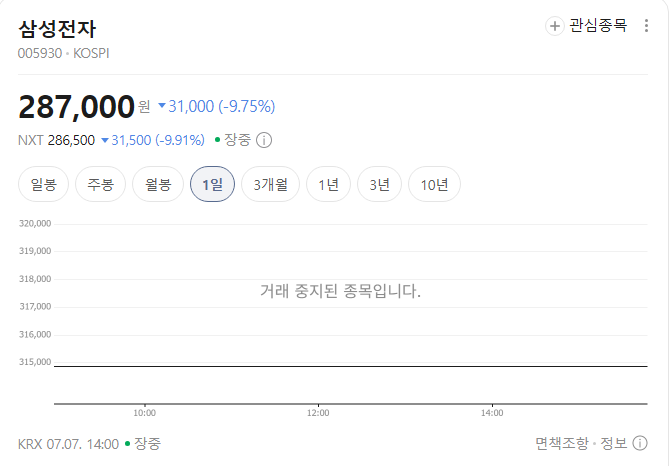This screenshot has width=669, height=466.
Task: Click the 287,000 current price
Action: pos(77,106)
